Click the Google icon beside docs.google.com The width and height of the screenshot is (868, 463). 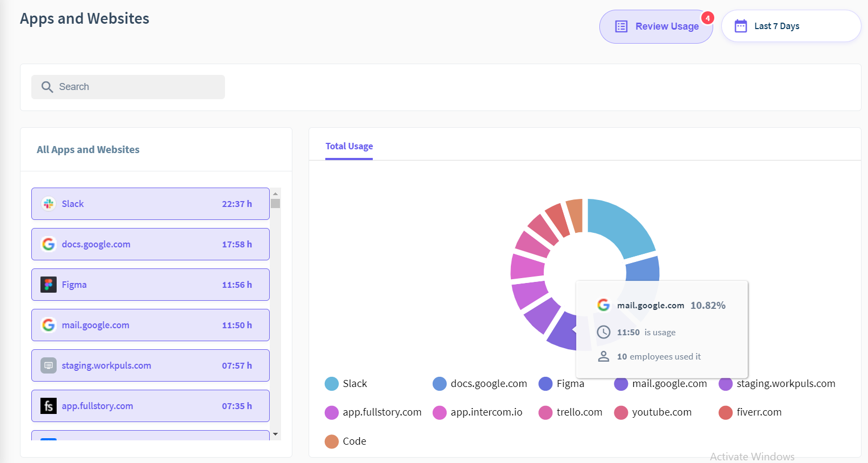pyautogui.click(x=49, y=244)
